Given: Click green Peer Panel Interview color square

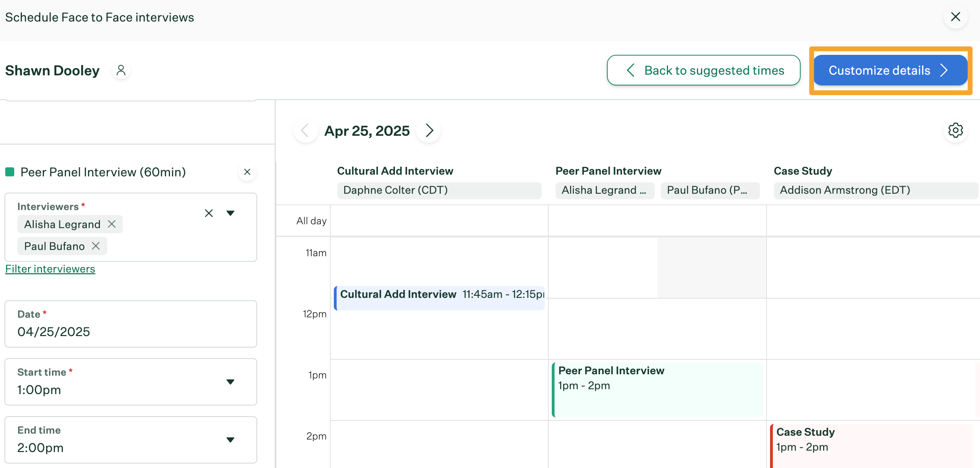Looking at the screenshot, I should 10,172.
